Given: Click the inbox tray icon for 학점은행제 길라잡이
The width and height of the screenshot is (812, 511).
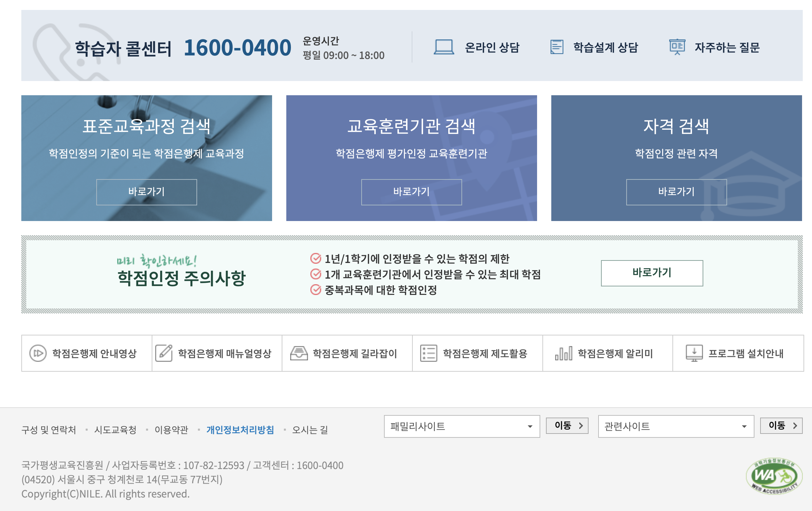Looking at the screenshot, I should [299, 353].
